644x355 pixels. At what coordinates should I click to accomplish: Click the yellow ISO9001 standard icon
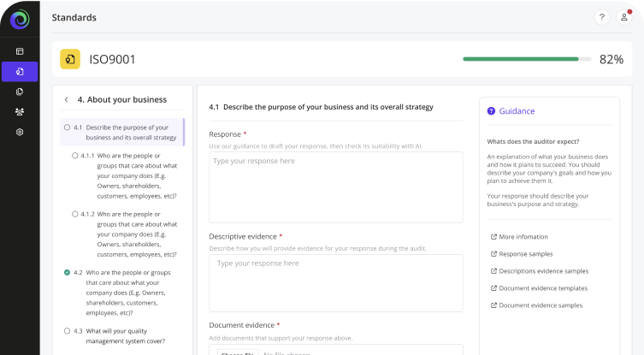pyautogui.click(x=70, y=59)
